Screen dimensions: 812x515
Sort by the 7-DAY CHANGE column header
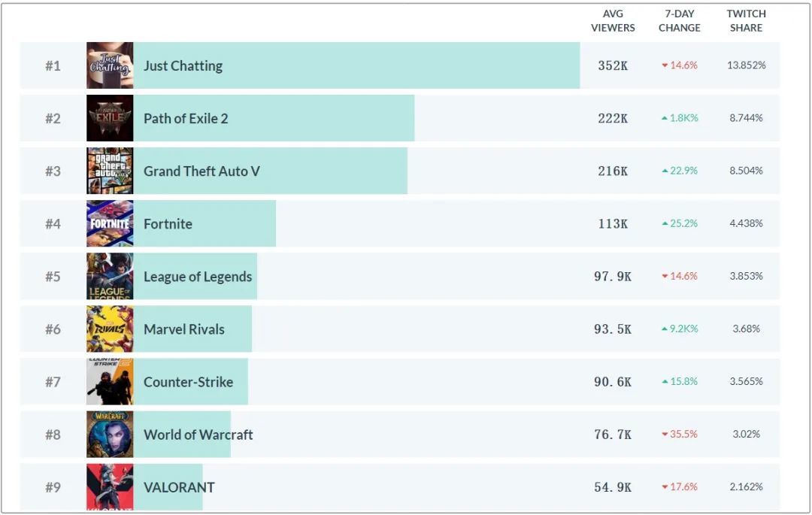(x=679, y=20)
